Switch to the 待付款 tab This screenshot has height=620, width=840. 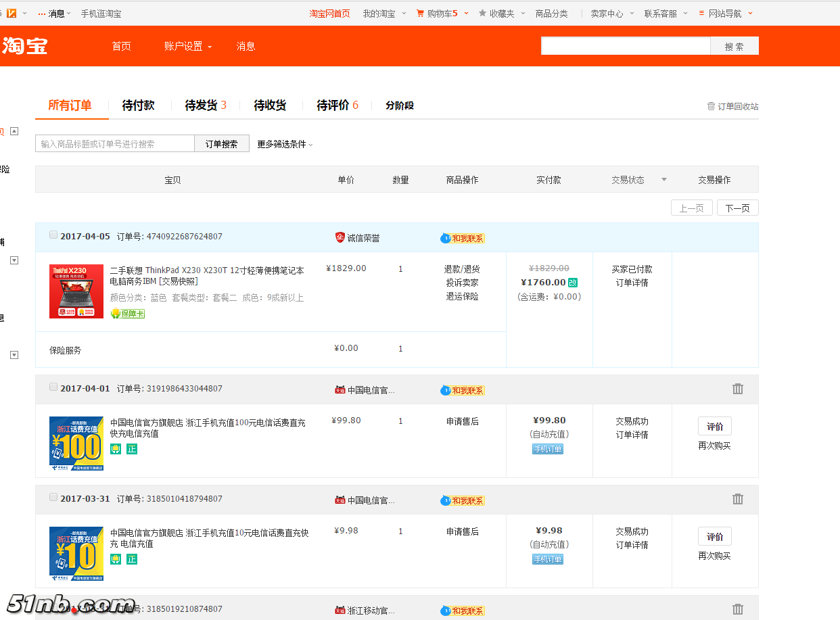click(x=138, y=105)
